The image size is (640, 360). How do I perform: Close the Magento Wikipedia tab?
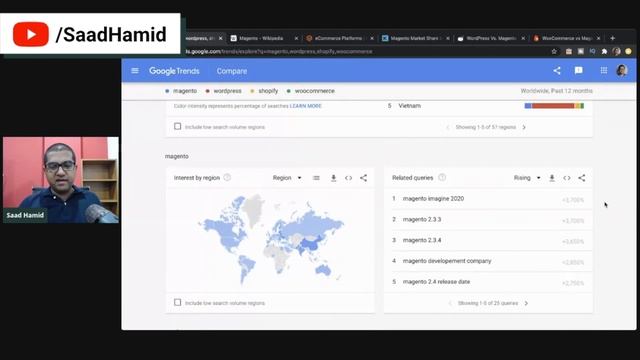click(x=296, y=38)
